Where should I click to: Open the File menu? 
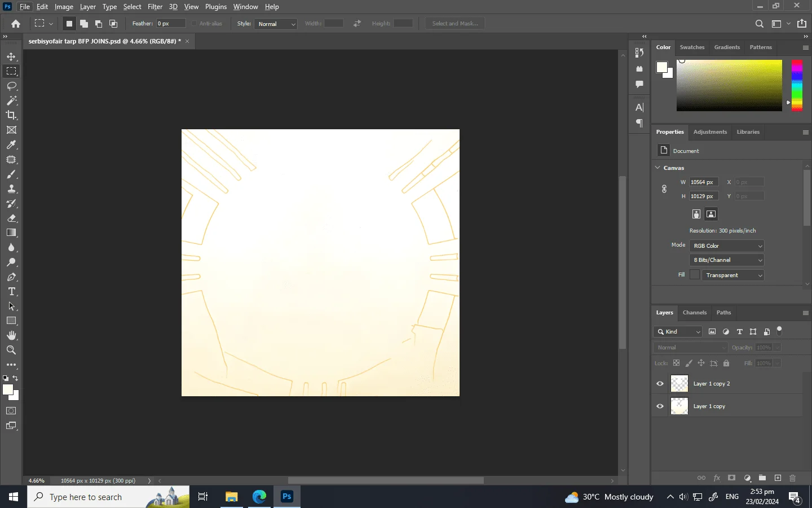25,7
